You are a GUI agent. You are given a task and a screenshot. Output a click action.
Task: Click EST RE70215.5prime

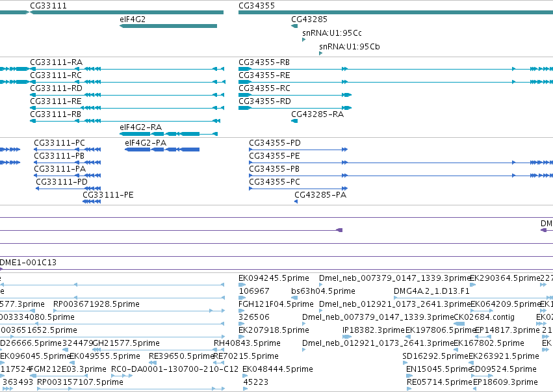[218, 363]
